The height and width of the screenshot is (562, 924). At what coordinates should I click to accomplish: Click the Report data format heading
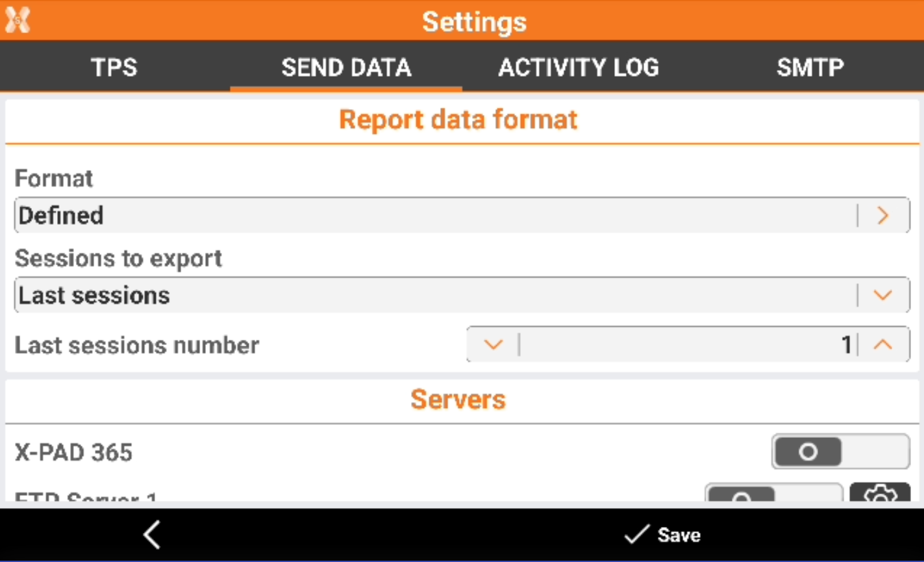458,120
